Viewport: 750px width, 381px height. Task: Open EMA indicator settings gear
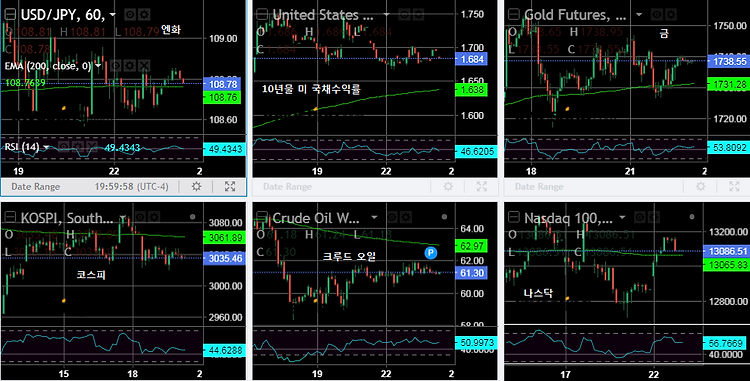pyautogui.click(x=130, y=65)
